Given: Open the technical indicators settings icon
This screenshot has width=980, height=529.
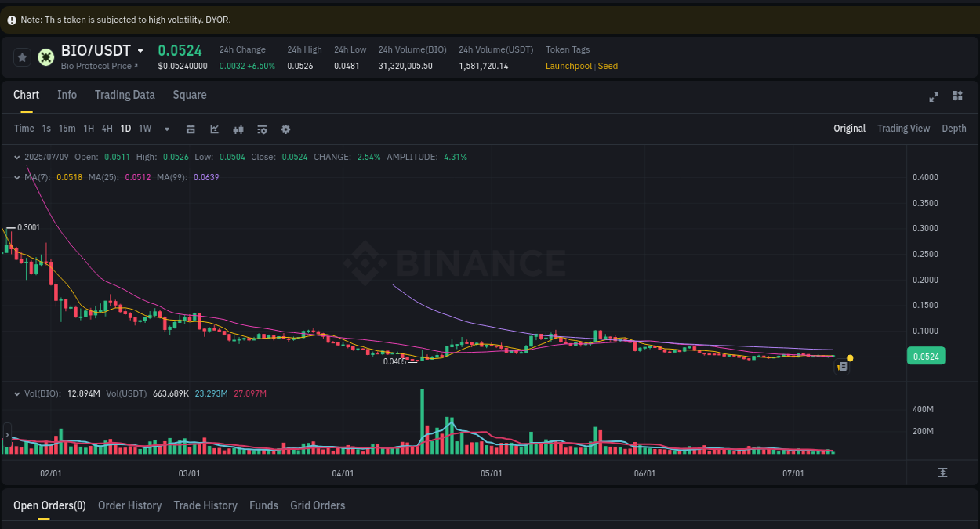Looking at the screenshot, I should [262, 129].
